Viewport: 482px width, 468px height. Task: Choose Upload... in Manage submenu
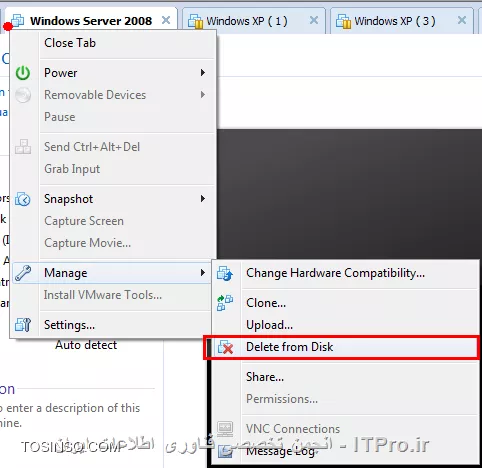click(345, 325)
